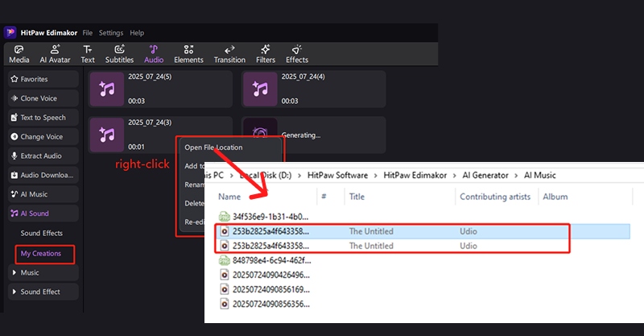This screenshot has width=644, height=336.
Task: Click HitPaw Software in Explorer breadcrumb
Action: point(337,175)
